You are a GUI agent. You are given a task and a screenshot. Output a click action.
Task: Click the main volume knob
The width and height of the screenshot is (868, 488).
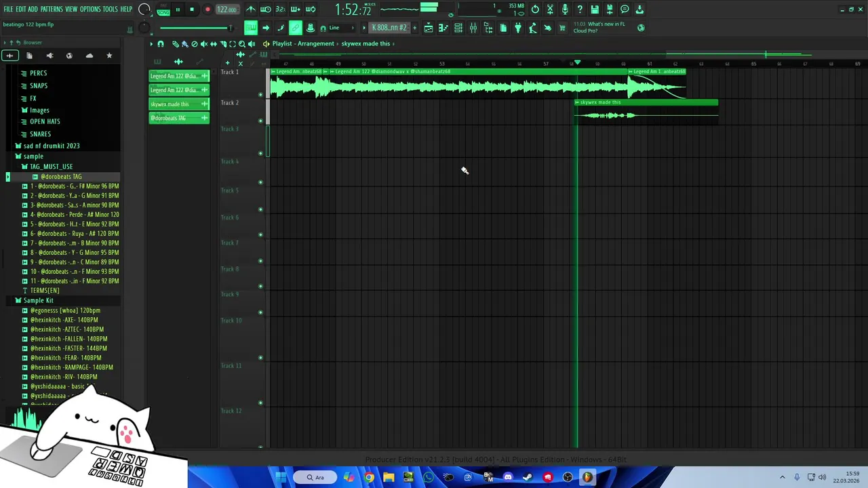[144, 9]
